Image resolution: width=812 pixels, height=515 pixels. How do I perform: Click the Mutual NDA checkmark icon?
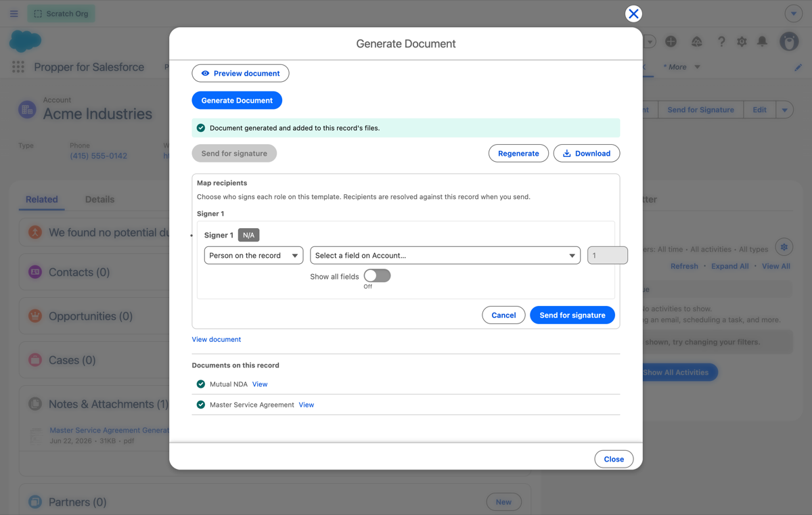pyautogui.click(x=201, y=384)
